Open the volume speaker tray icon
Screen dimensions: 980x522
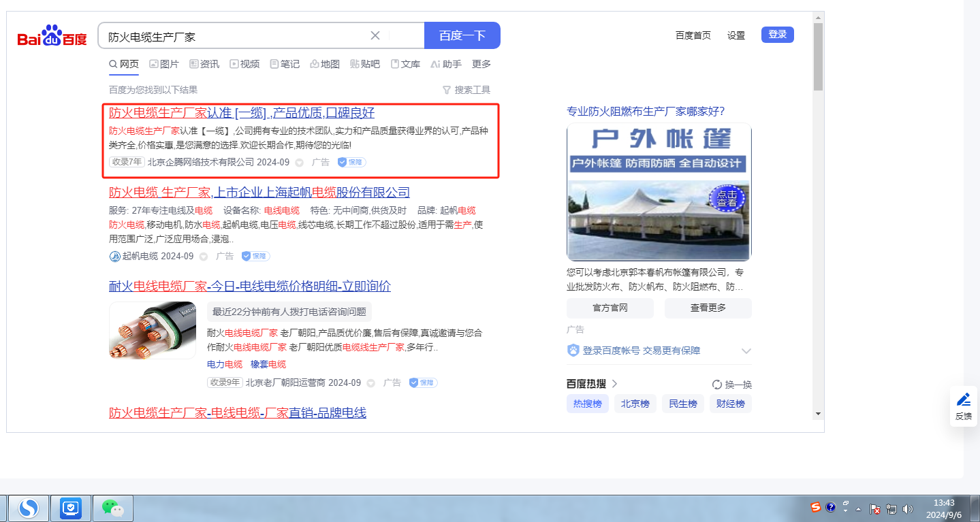point(907,509)
